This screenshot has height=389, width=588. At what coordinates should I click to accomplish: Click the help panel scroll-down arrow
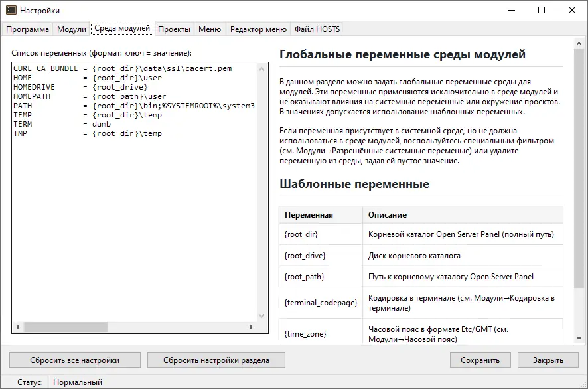point(579,338)
